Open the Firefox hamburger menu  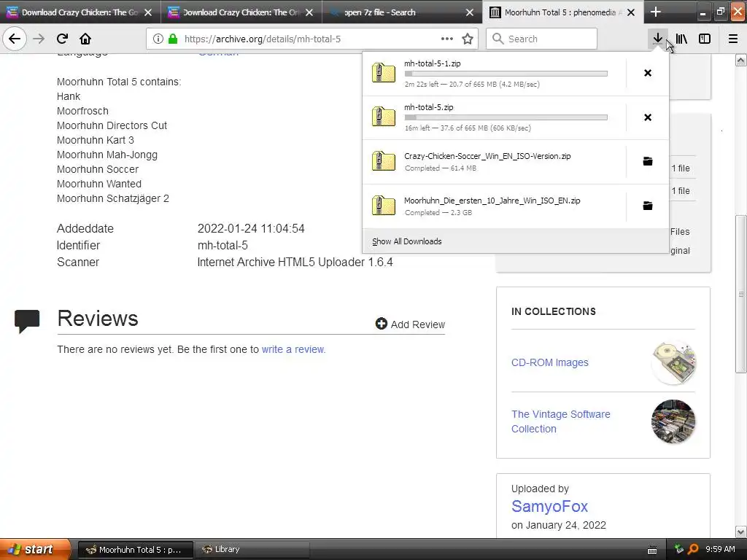pyautogui.click(x=733, y=39)
